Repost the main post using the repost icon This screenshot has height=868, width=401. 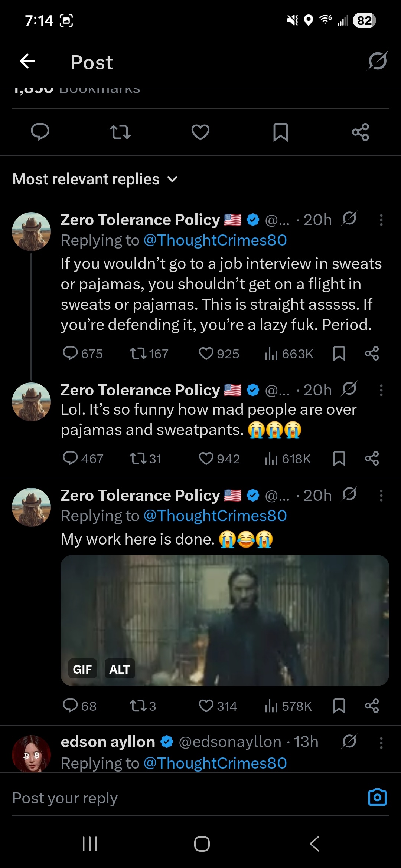(120, 132)
